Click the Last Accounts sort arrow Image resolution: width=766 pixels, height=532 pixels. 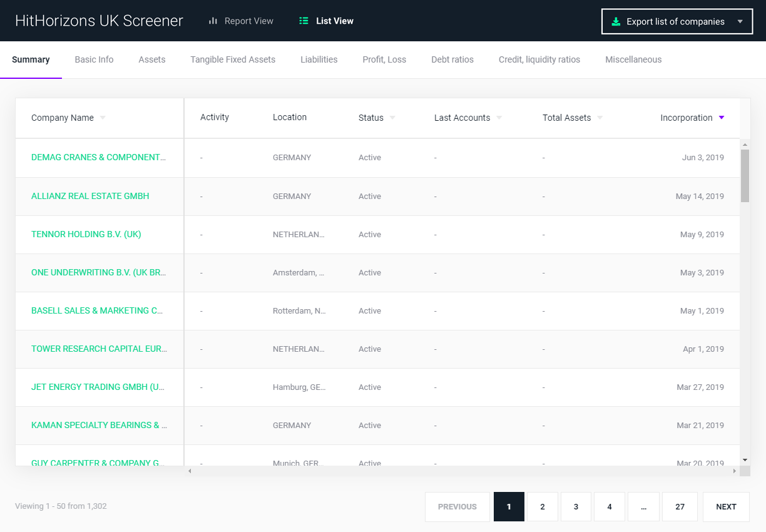[499, 118]
